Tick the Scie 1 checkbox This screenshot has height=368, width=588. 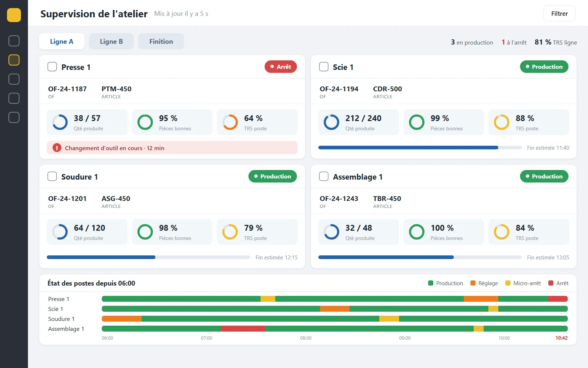pyautogui.click(x=324, y=67)
